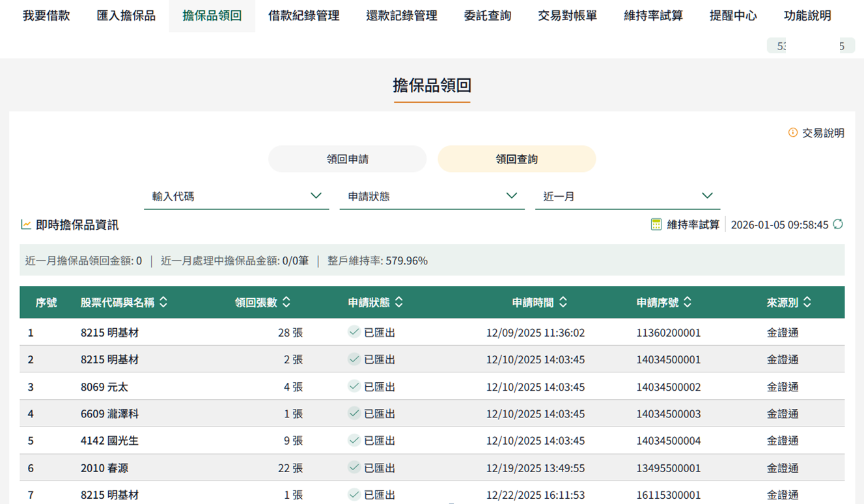864x504 pixels.
Task: Sort the table by 申請時間
Action: click(x=563, y=302)
